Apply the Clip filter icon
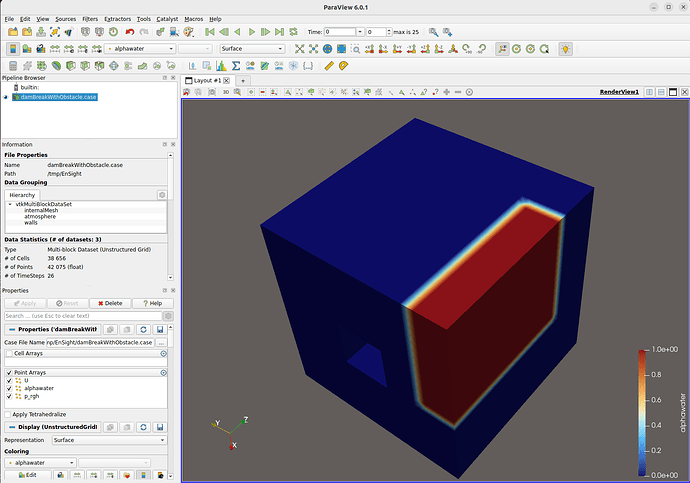 point(70,66)
